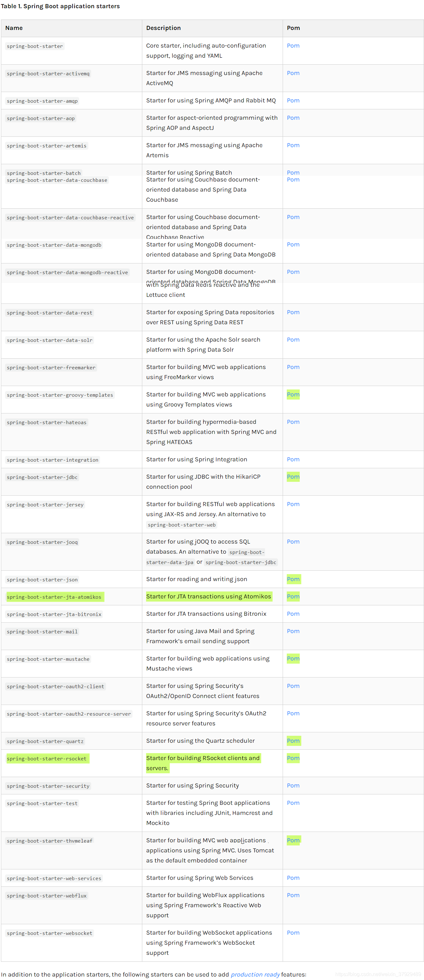This screenshot has width=424, height=980.
Task: Open the highlighted Pom link for spring-boot-starter-jdbc
Action: coord(293,477)
